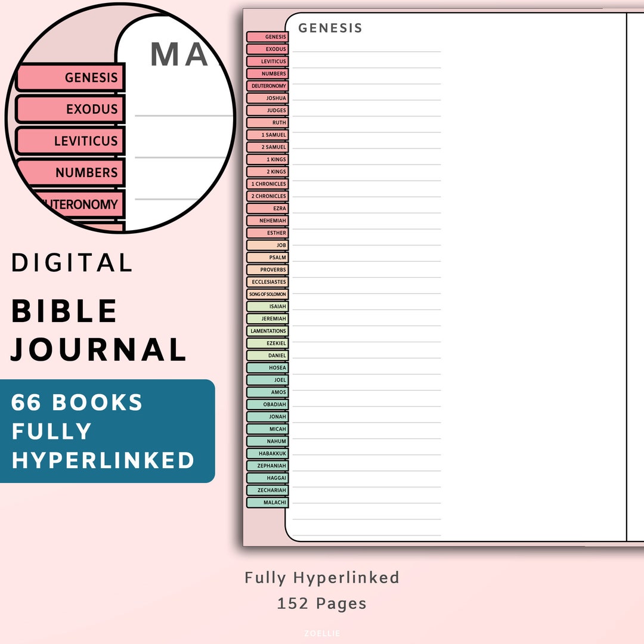The height and width of the screenshot is (644, 644).
Task: Select the Malachi book tab
Action: coord(268,502)
